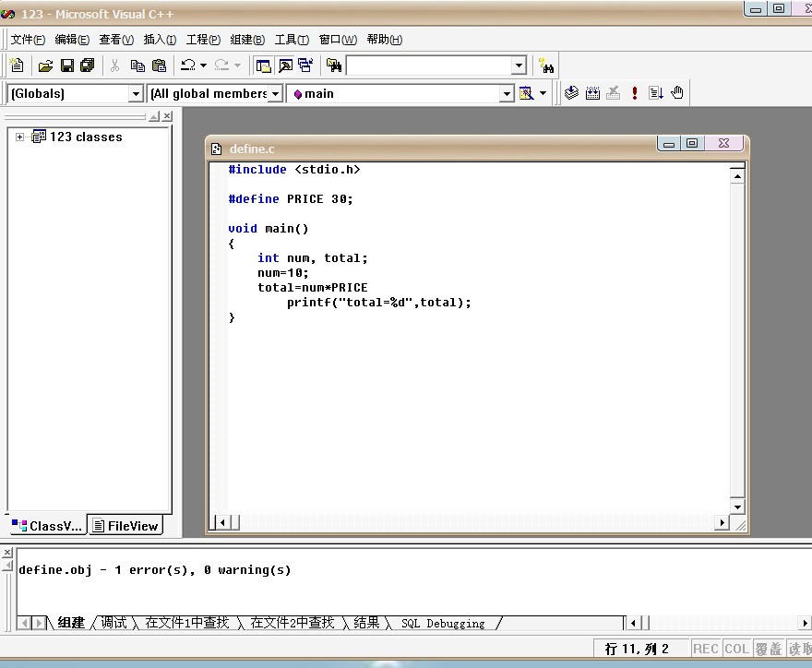Close the workspace panel
This screenshot has width=812, height=668.
coord(167,116)
